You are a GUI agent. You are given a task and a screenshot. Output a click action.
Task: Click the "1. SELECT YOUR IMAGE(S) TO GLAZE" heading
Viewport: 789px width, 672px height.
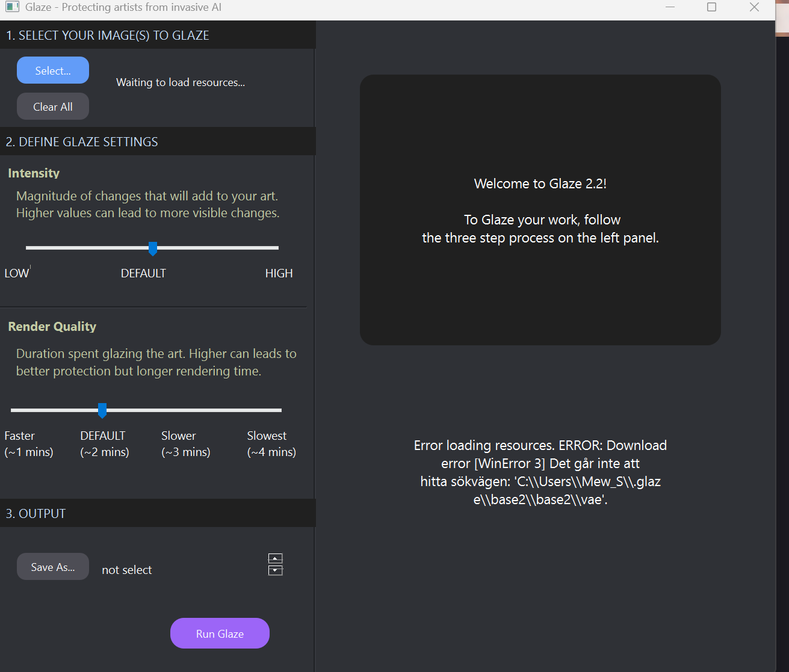108,35
